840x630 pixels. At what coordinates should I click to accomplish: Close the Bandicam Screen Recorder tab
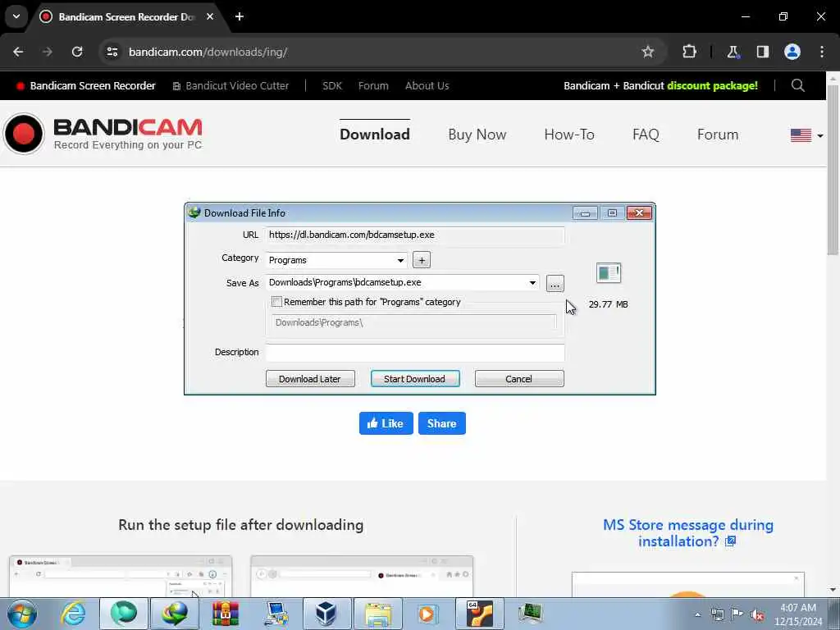(x=210, y=16)
